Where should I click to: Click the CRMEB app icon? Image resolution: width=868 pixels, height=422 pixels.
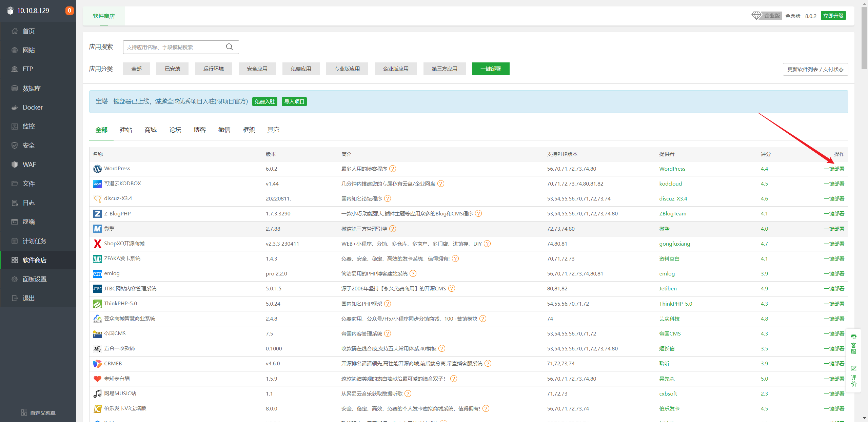97,364
